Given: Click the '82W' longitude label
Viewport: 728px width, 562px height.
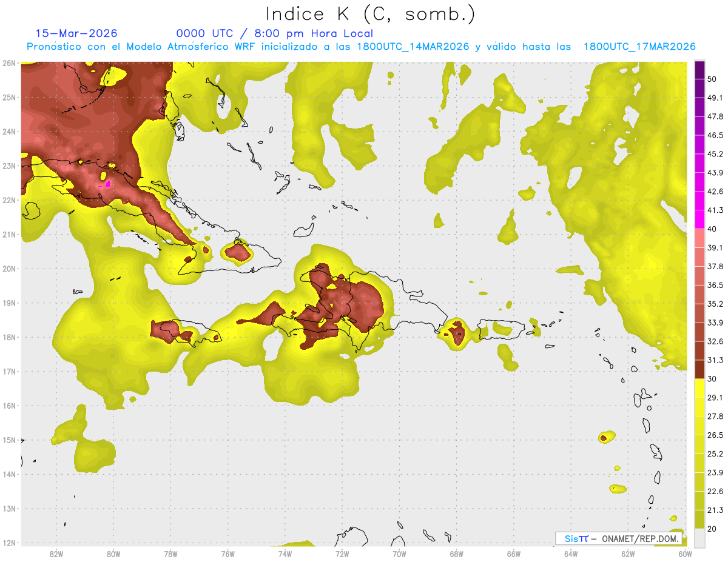Looking at the screenshot, I should (x=56, y=554).
